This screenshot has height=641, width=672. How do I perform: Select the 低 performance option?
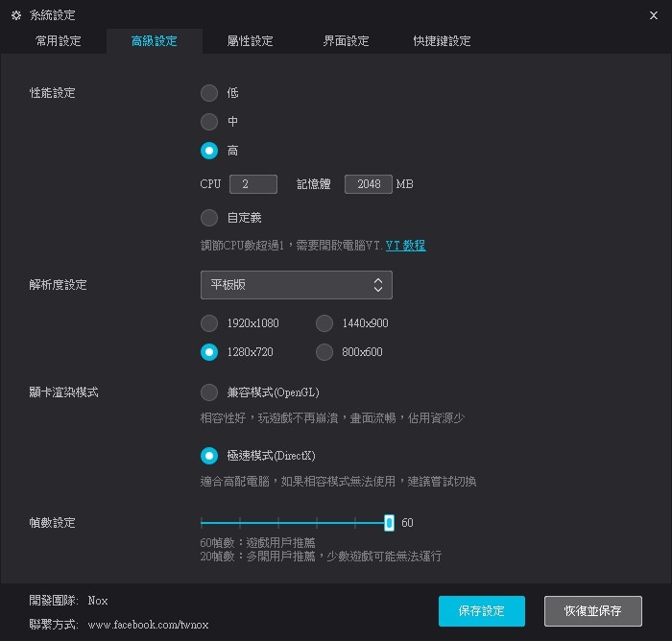209,93
